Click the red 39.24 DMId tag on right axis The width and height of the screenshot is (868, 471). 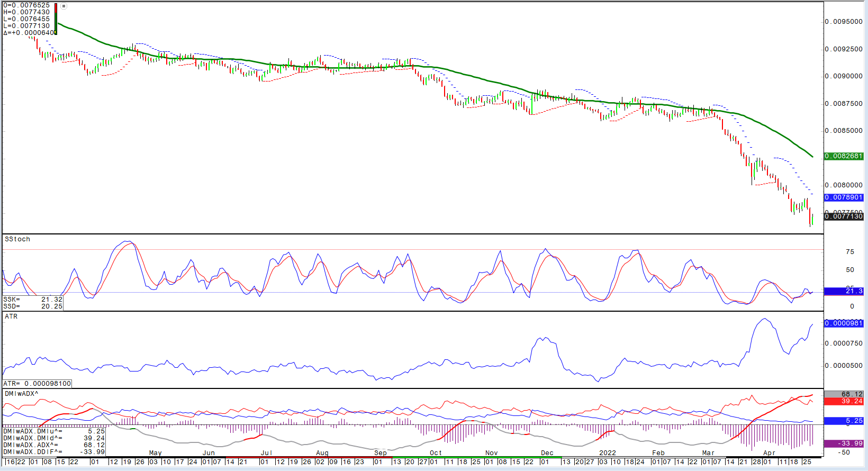click(x=844, y=401)
